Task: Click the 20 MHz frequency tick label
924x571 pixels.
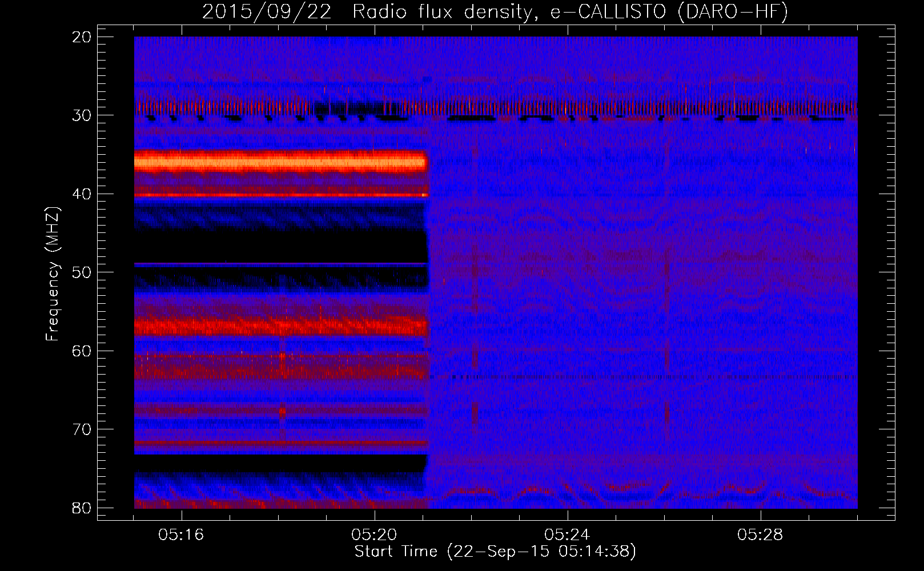Action: [82, 37]
